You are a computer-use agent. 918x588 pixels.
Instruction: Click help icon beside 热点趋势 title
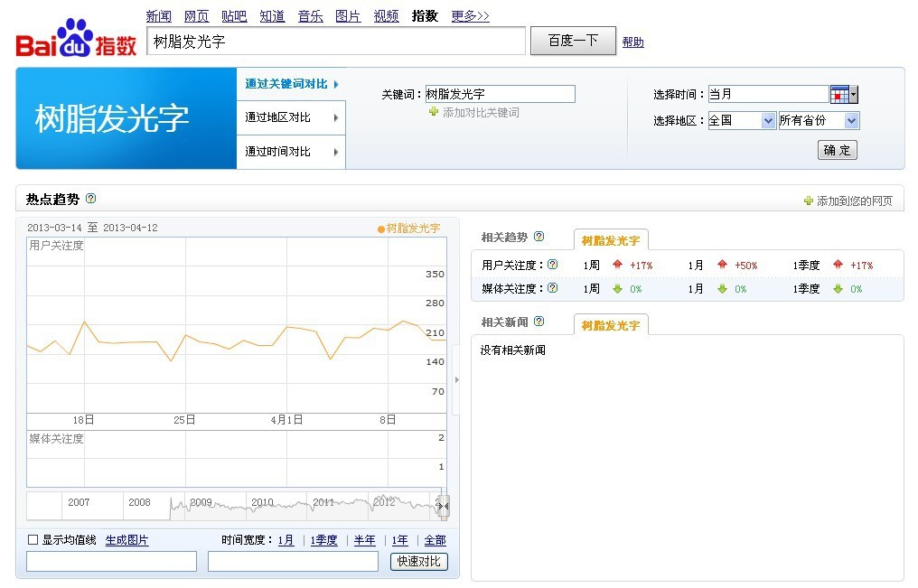pyautogui.click(x=90, y=199)
